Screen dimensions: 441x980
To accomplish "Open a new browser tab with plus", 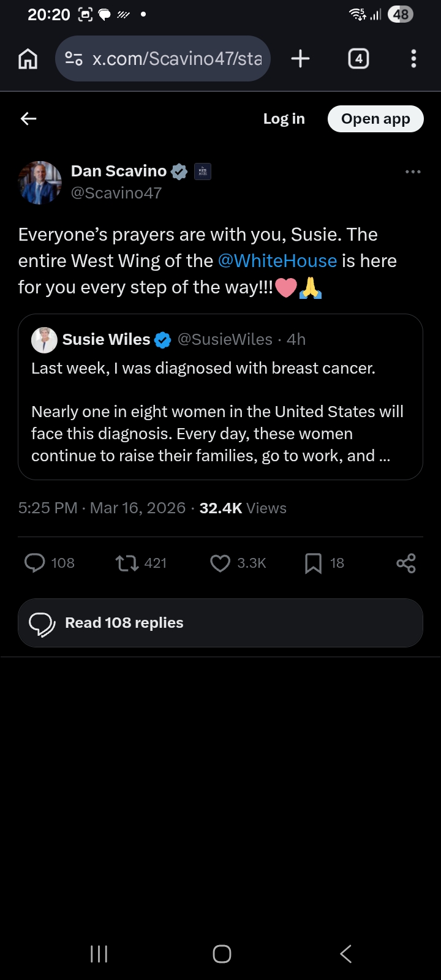I will (300, 59).
